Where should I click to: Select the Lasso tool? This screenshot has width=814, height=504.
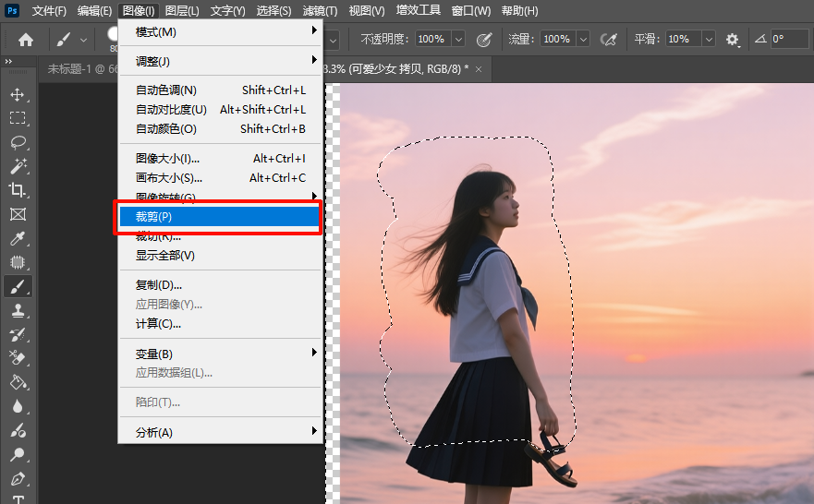click(x=17, y=142)
